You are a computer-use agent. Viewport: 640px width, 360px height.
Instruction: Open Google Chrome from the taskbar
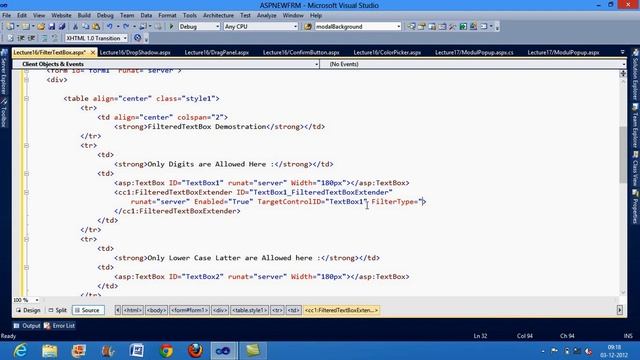click(166, 351)
